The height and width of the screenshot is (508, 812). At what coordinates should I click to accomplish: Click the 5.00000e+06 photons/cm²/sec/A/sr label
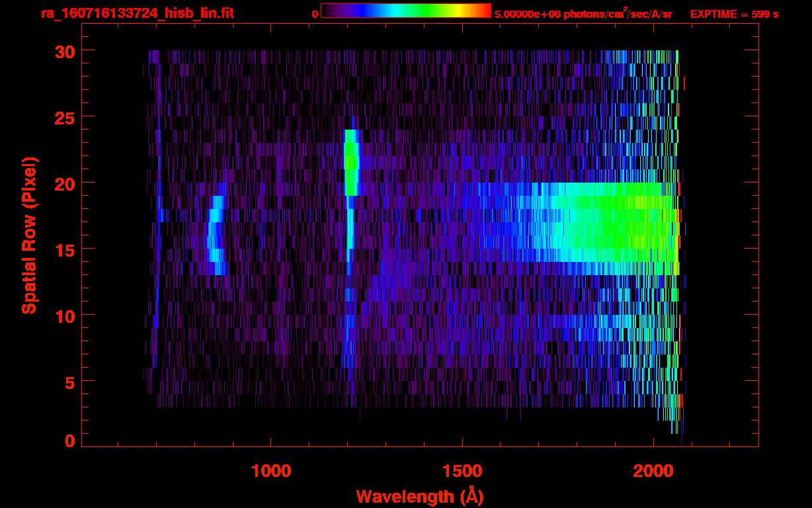[x=583, y=14]
